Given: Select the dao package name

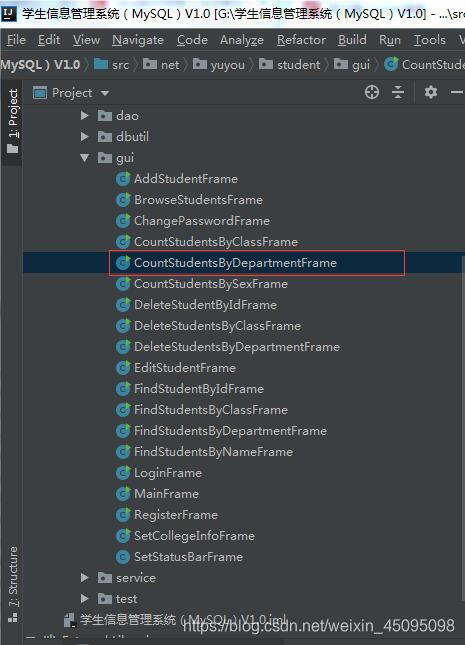Looking at the screenshot, I should tap(127, 116).
